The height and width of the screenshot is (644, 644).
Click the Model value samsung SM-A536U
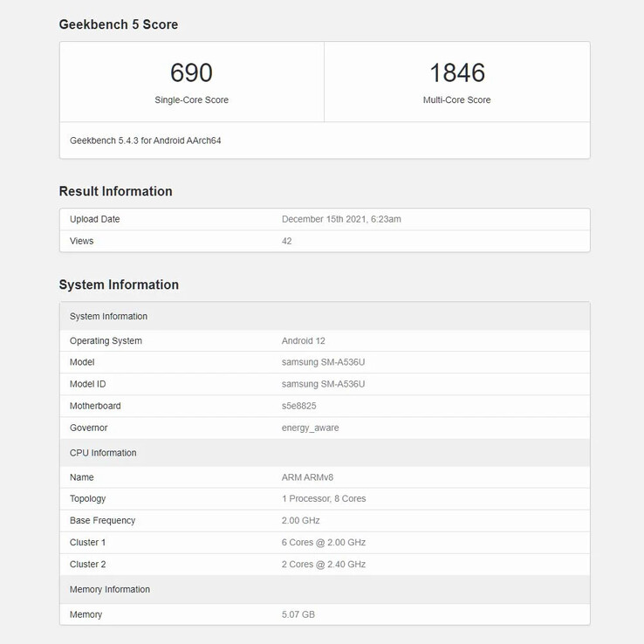(323, 362)
